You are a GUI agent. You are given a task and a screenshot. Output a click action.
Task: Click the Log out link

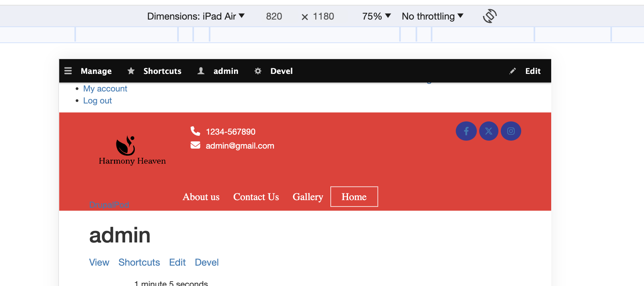coord(97,101)
